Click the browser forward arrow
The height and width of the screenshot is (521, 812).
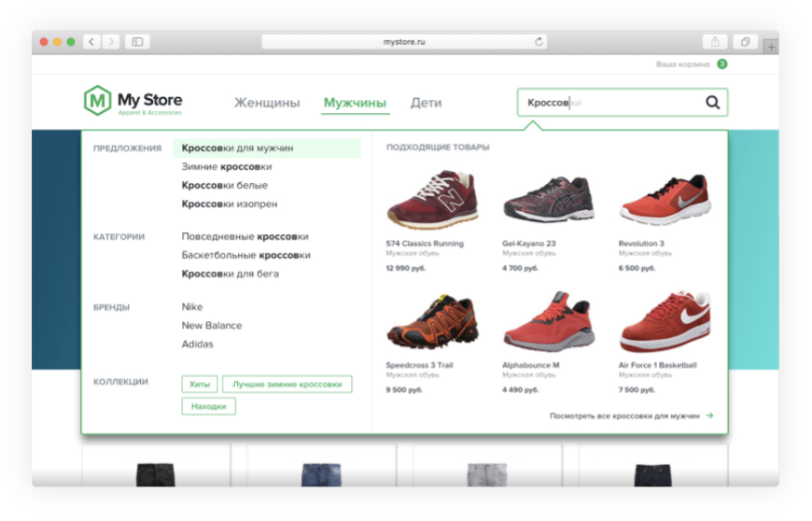pyautogui.click(x=111, y=42)
